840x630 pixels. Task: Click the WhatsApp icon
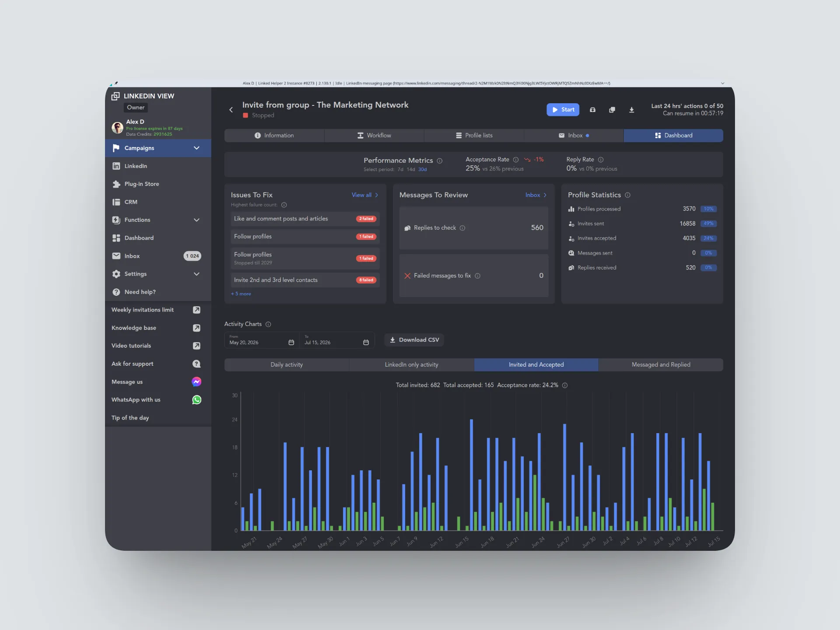[x=196, y=399]
